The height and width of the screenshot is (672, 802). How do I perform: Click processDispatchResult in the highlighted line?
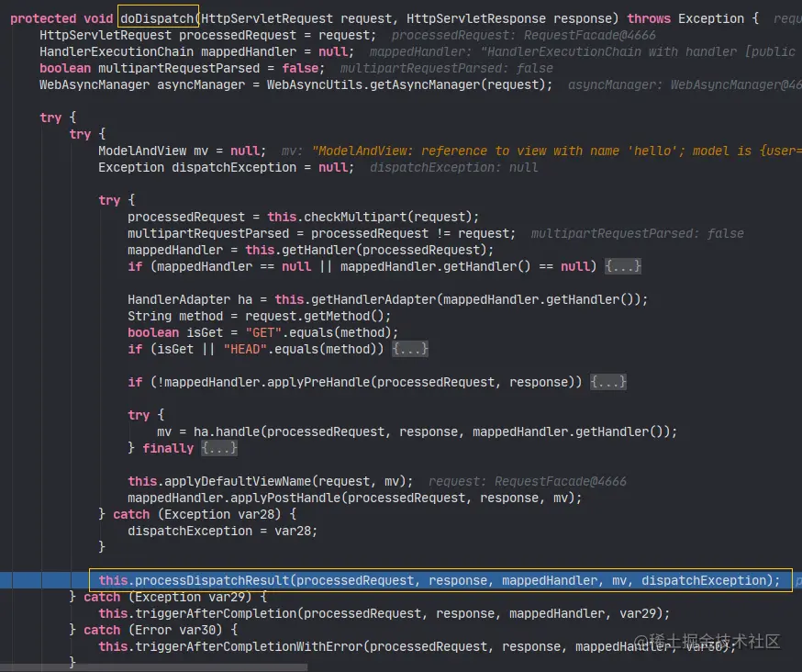212,580
